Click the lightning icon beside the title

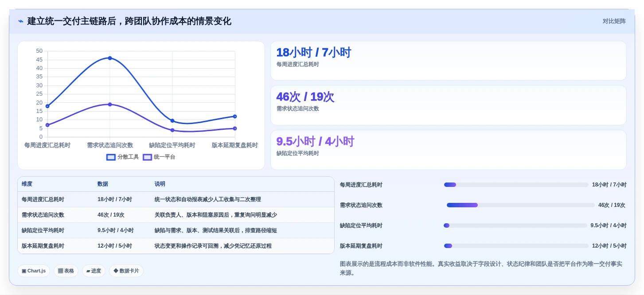click(x=20, y=21)
